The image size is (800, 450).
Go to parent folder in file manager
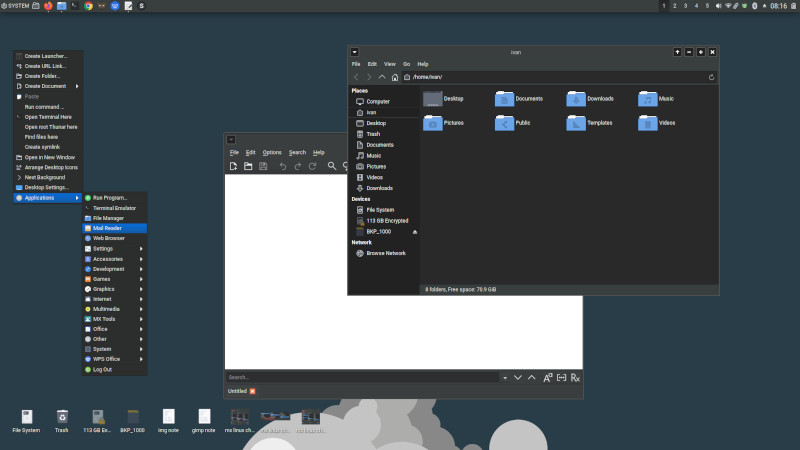[x=382, y=77]
